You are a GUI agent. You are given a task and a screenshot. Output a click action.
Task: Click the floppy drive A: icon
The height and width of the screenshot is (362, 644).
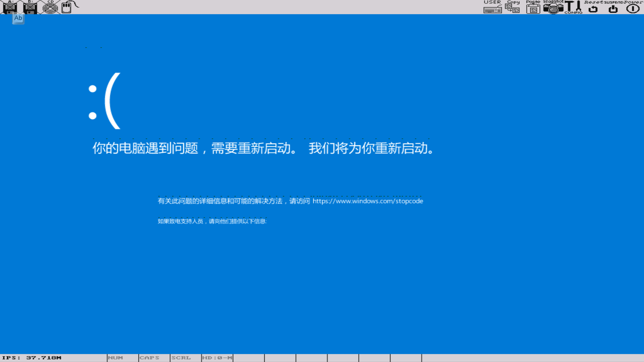(10, 7)
